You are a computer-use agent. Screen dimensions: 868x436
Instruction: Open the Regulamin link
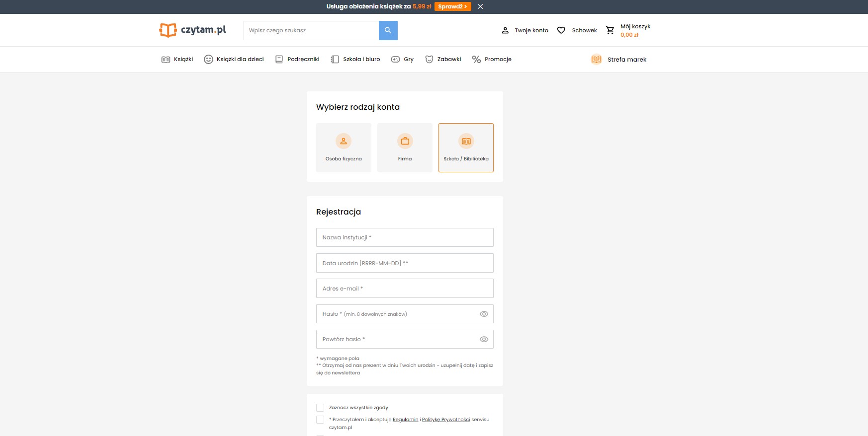(x=405, y=420)
